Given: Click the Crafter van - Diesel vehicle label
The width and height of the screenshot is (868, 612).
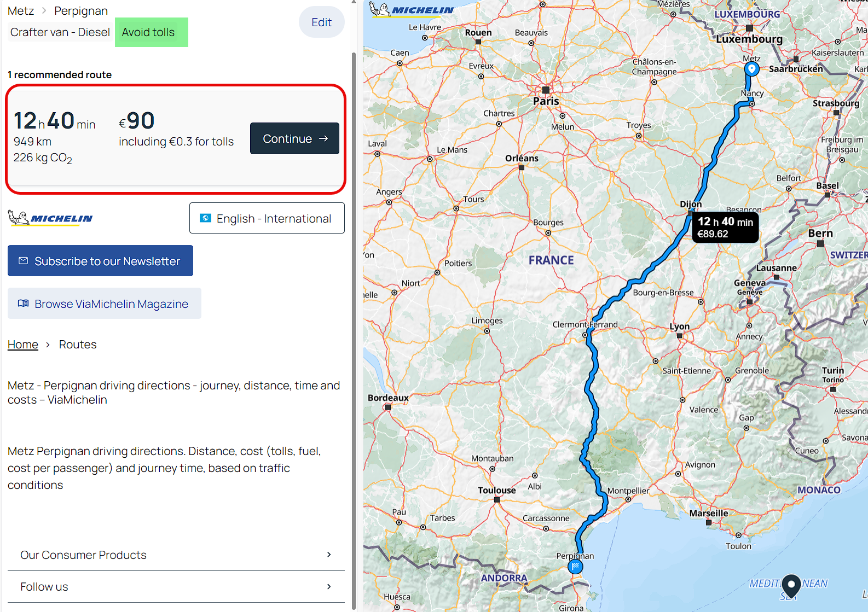Looking at the screenshot, I should pyautogui.click(x=60, y=32).
